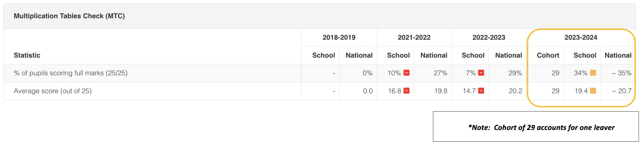This screenshot has height=145, width=644.
Task: Click the 2023-2024 year column header
Action: (581, 38)
